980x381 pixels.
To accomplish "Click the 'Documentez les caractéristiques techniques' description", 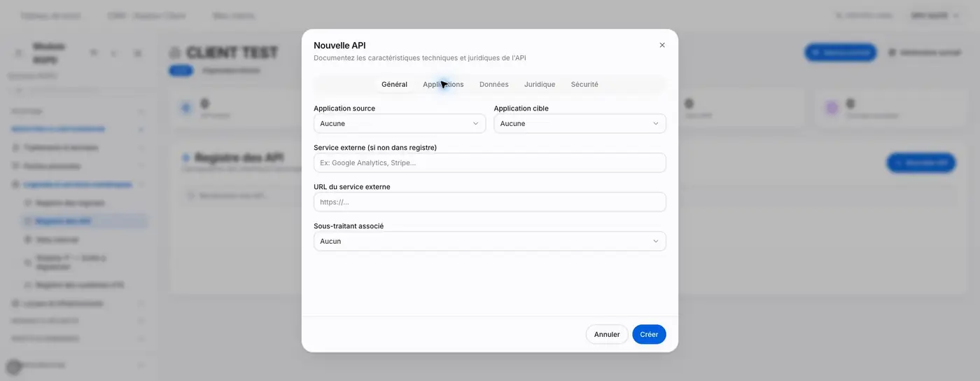I will [x=420, y=58].
